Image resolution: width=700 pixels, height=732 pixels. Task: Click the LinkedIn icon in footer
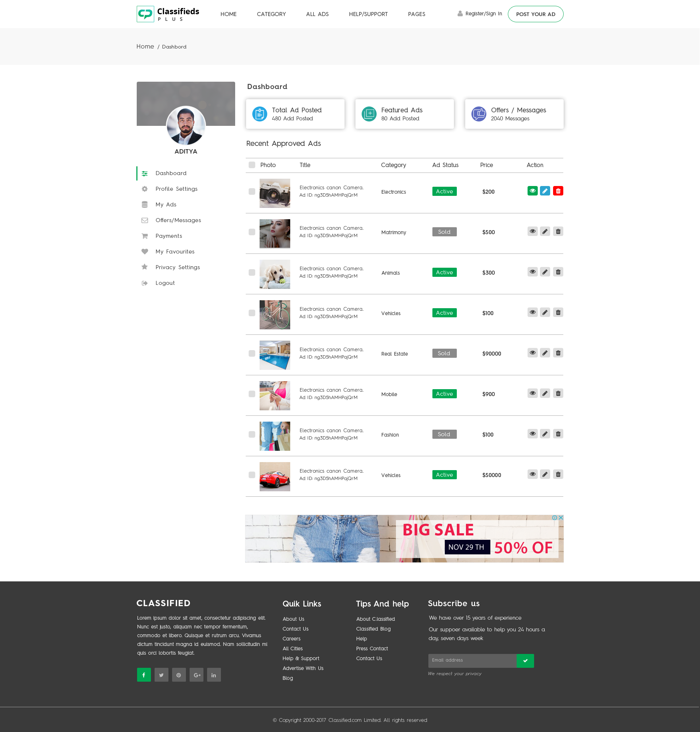214,675
